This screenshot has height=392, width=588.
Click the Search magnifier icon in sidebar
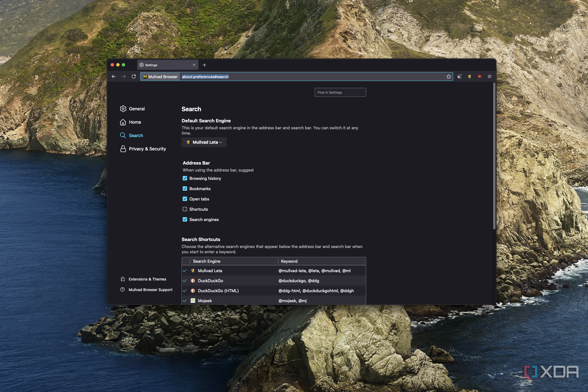123,135
